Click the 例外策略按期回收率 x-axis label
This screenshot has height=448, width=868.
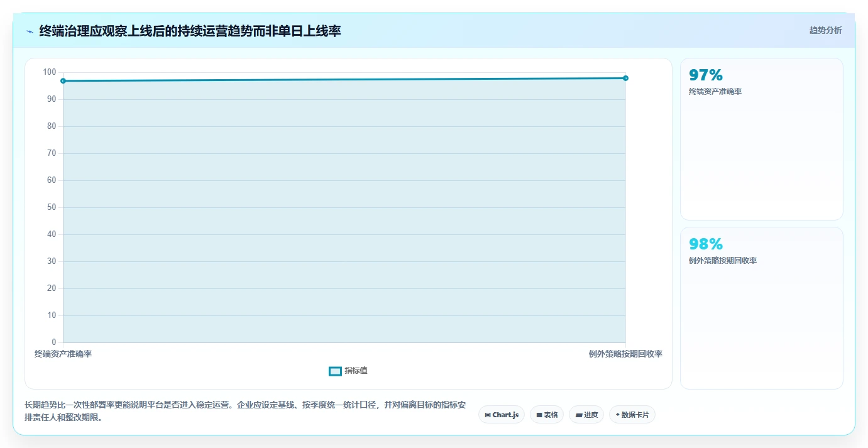[x=625, y=354]
